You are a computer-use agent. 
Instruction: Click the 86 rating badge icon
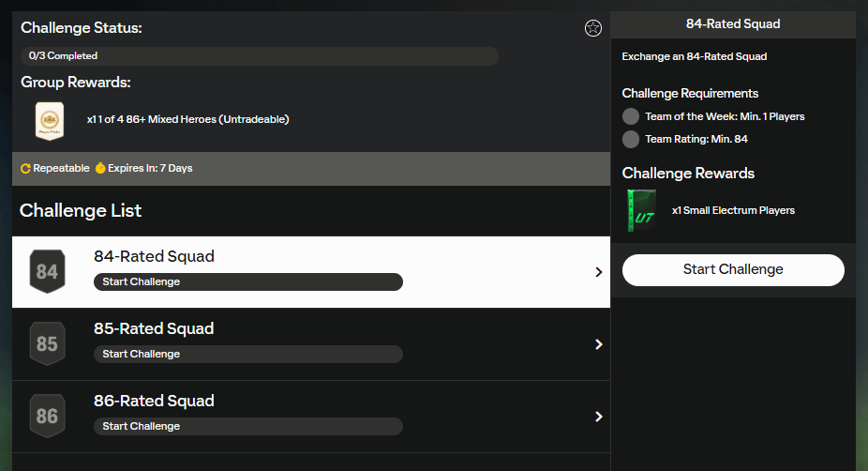tap(47, 417)
